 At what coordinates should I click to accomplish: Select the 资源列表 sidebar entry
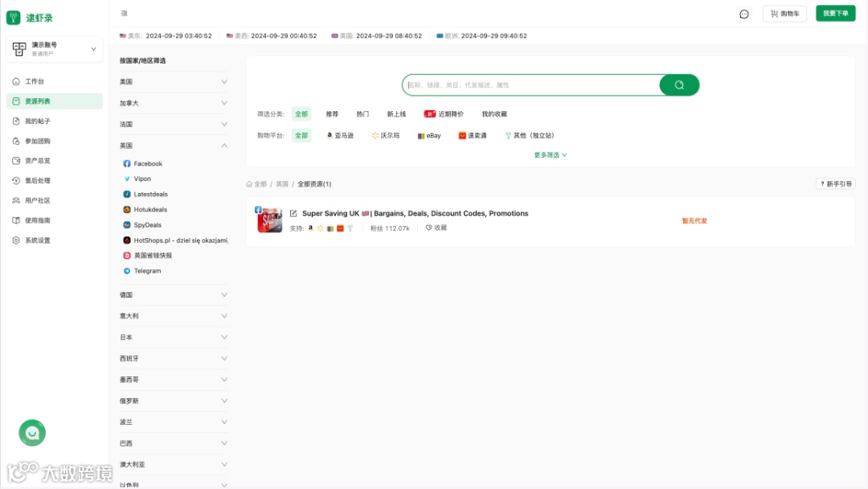pyautogui.click(x=55, y=101)
